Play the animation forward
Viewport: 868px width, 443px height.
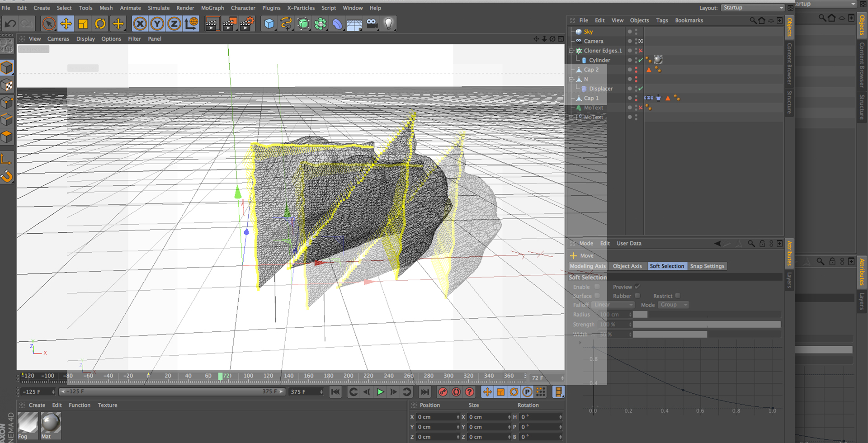(x=380, y=392)
